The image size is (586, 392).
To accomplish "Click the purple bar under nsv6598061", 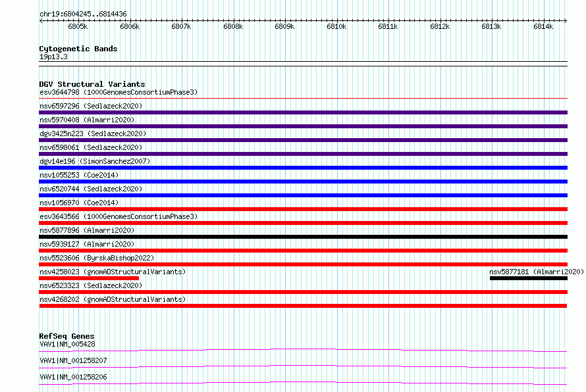I will [303, 154].
